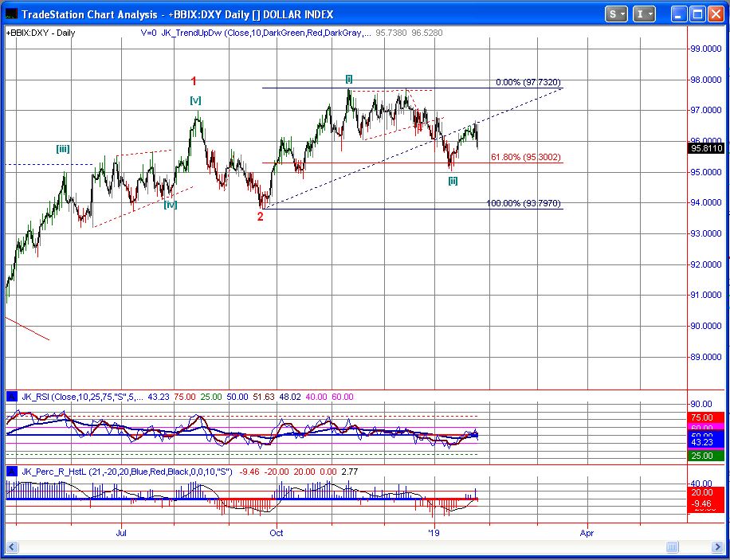Click the 98.0000 price axis label
The image size is (730, 560).
click(x=706, y=80)
